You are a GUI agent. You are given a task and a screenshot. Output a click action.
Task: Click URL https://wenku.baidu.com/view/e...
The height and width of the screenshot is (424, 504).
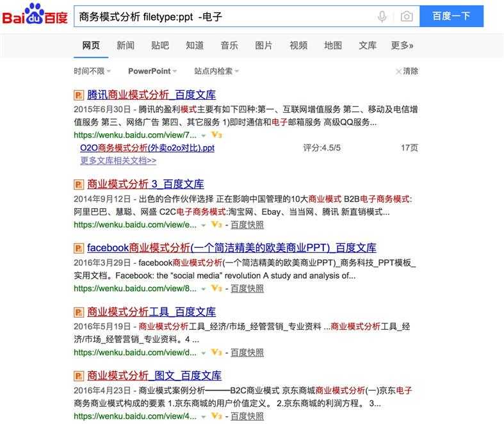point(135,225)
